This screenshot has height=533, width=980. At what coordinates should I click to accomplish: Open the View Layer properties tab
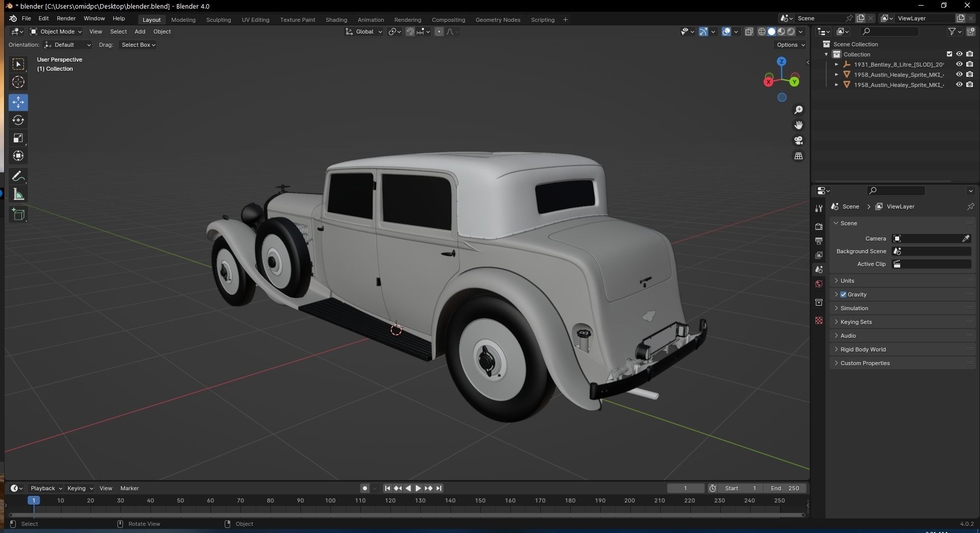pos(819,255)
